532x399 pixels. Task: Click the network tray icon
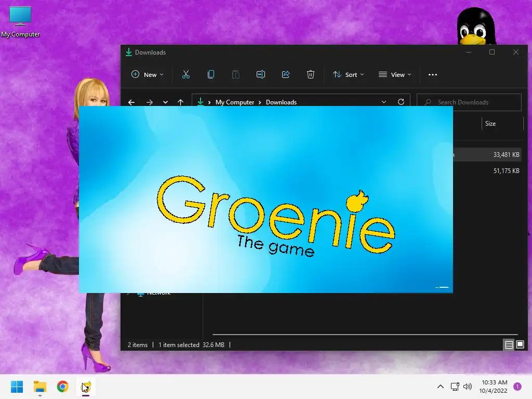(455, 387)
